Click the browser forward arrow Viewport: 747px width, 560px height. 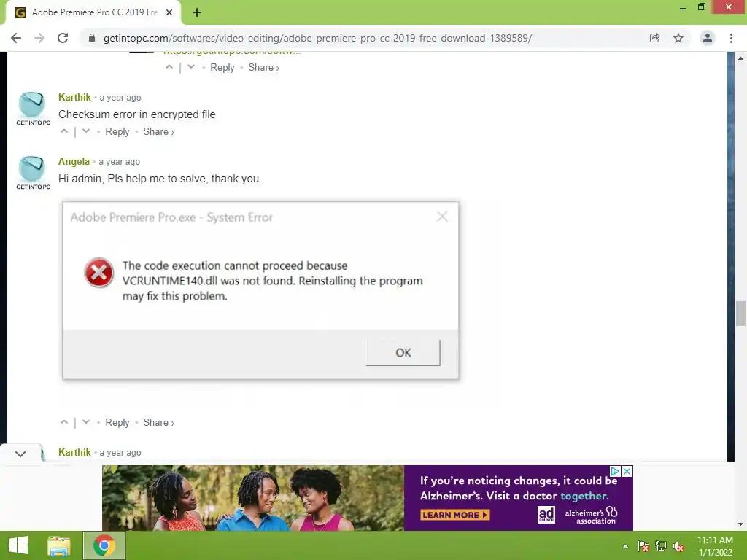[39, 38]
